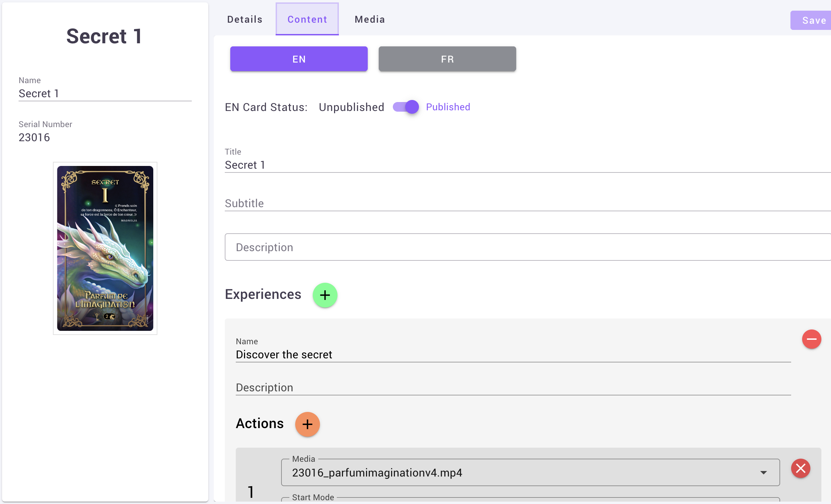
Task: Open the Media file dropdown
Action: (x=516, y=473)
